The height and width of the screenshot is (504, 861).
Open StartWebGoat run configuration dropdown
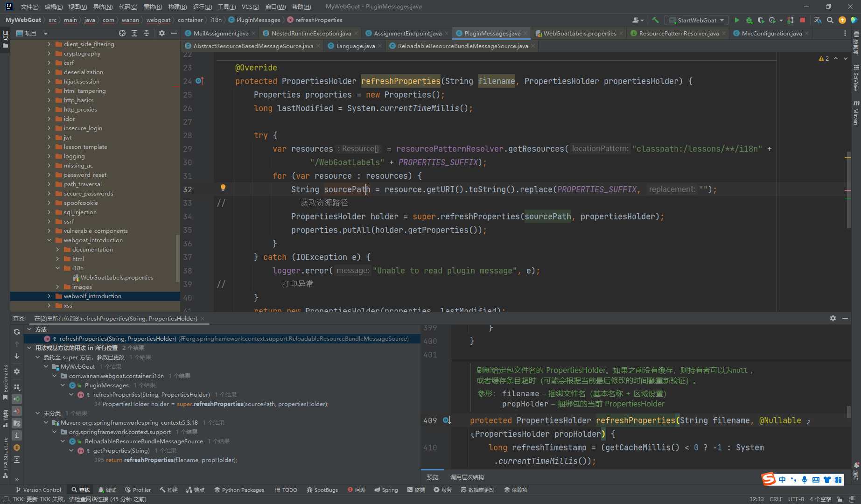[696, 20]
